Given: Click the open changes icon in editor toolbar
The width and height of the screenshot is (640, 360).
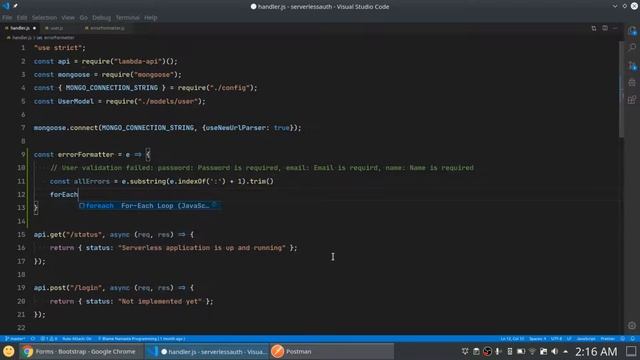Looking at the screenshot, I should pyautogui.click(x=593, y=28).
